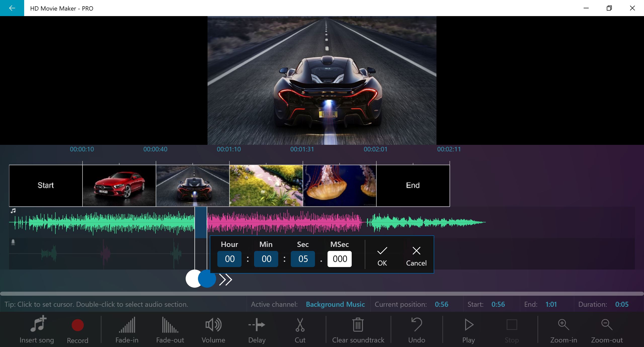Zoom-out of the timeline
Screen dimensions: 644x347
click(607, 330)
